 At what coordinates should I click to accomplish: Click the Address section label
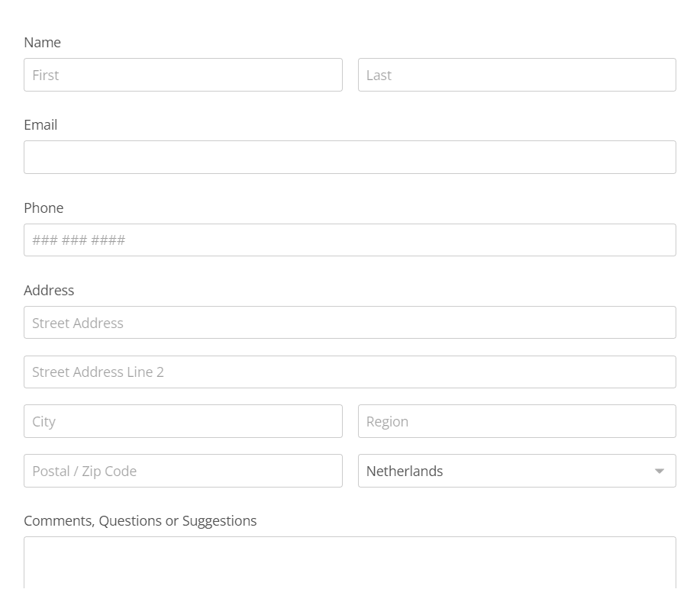(49, 291)
